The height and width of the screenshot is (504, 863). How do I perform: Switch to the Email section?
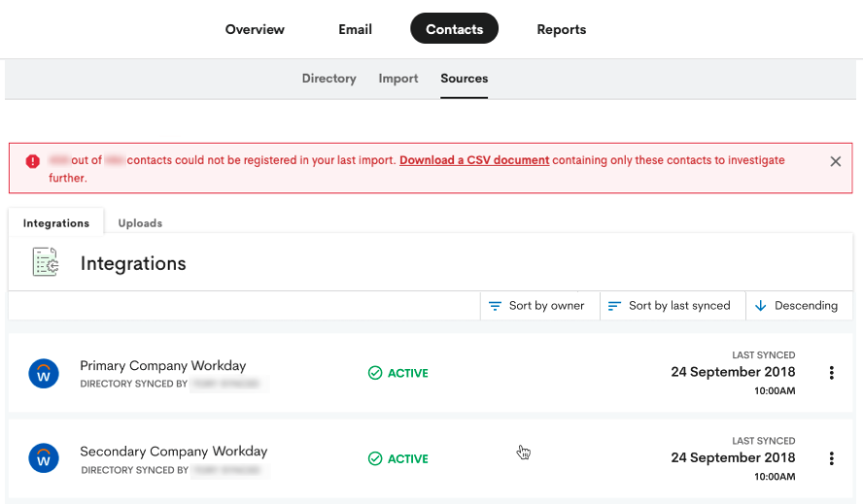[x=355, y=29]
